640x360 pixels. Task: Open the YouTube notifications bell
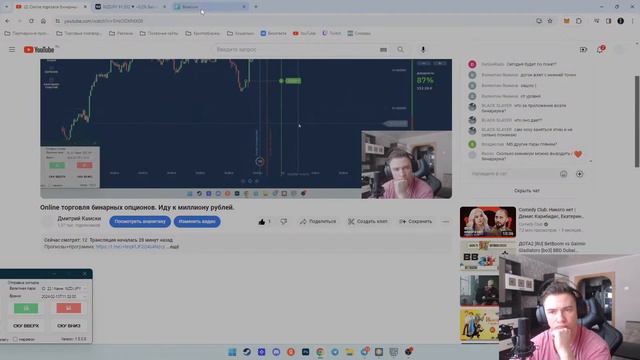click(600, 49)
